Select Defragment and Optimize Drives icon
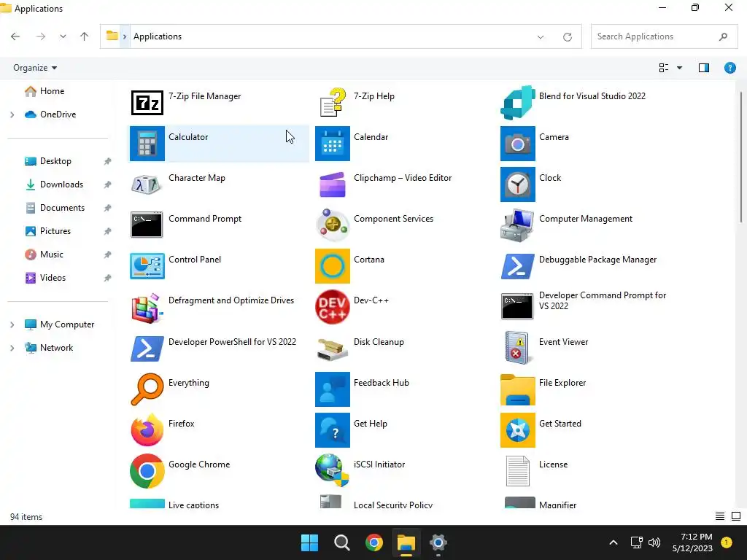747x560 pixels. [x=147, y=307]
